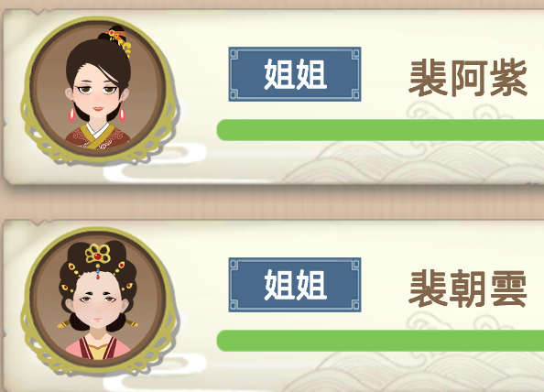
Task: Click 裴朝雲's green relationship bar
Action: click(x=380, y=341)
